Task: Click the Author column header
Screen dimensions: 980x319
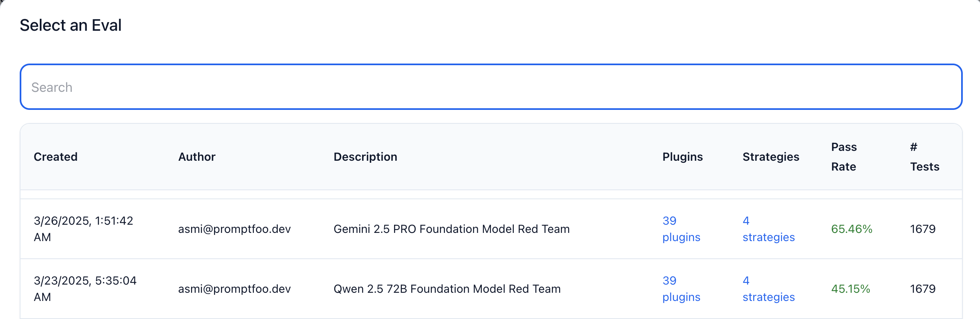Action: 197,157
